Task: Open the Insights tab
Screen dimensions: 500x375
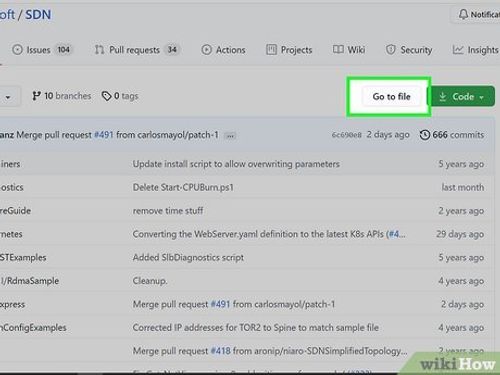Action: (475, 50)
